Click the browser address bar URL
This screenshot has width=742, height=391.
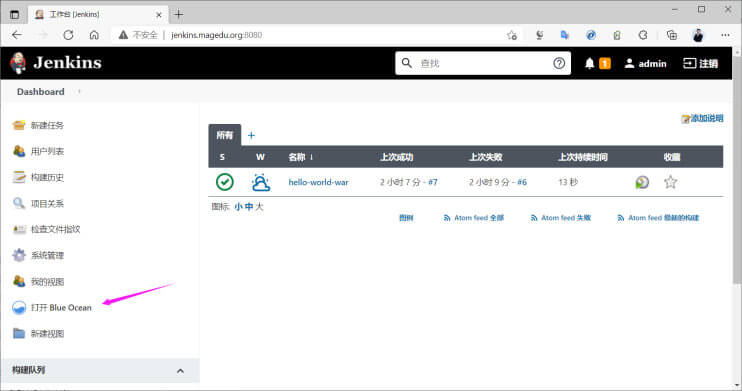click(x=216, y=35)
